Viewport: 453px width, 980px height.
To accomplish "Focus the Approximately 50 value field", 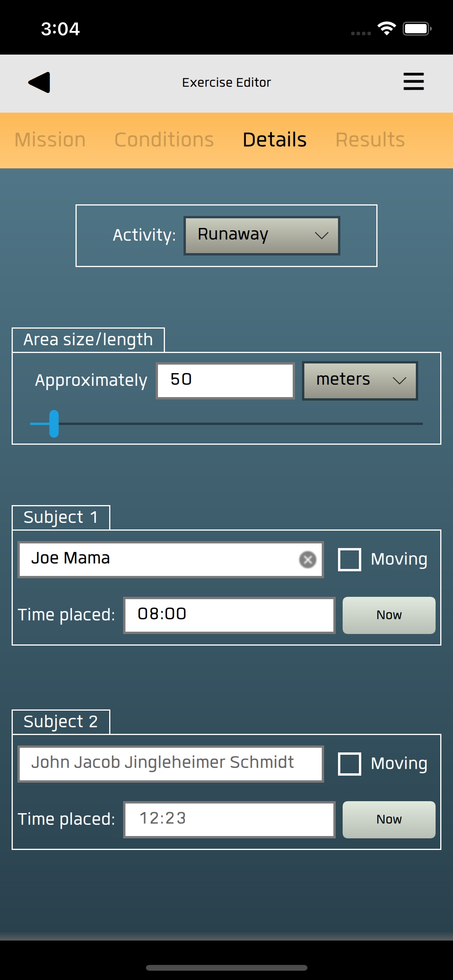I will pyautogui.click(x=225, y=380).
